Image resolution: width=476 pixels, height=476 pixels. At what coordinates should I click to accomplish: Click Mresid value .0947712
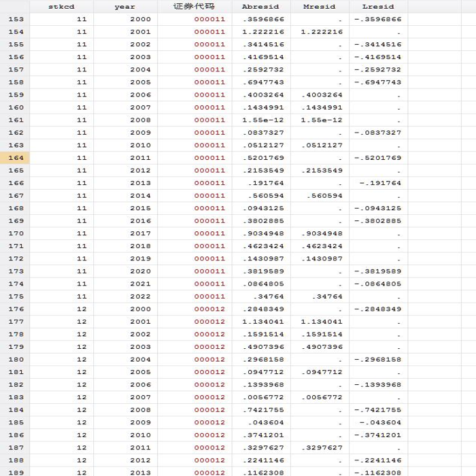pos(322,372)
